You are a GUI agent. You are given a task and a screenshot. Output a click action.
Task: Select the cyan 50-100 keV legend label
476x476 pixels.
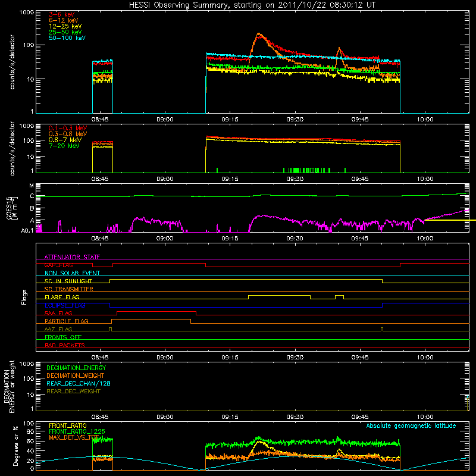67,38
